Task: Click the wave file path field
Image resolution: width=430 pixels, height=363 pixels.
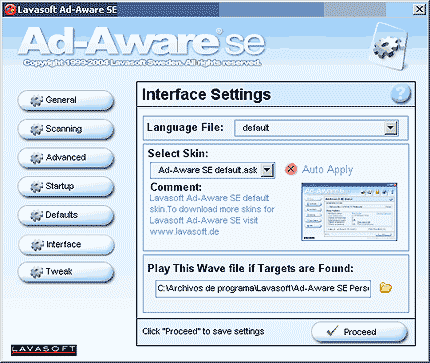Action: point(263,288)
